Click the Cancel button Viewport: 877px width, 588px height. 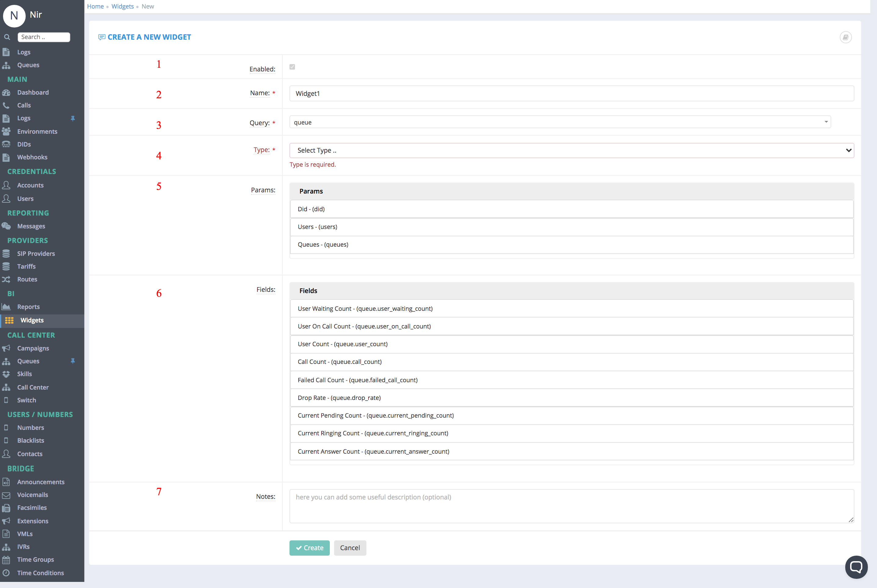click(350, 548)
